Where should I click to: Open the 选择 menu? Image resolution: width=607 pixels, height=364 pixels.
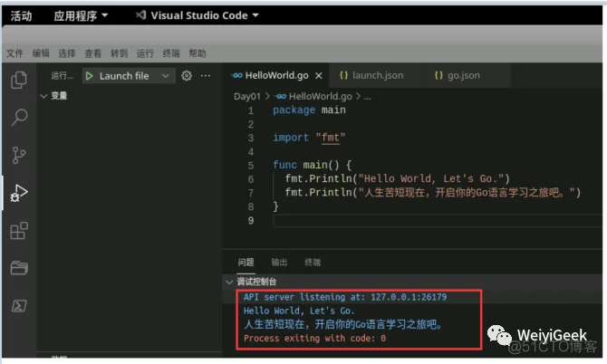66,53
